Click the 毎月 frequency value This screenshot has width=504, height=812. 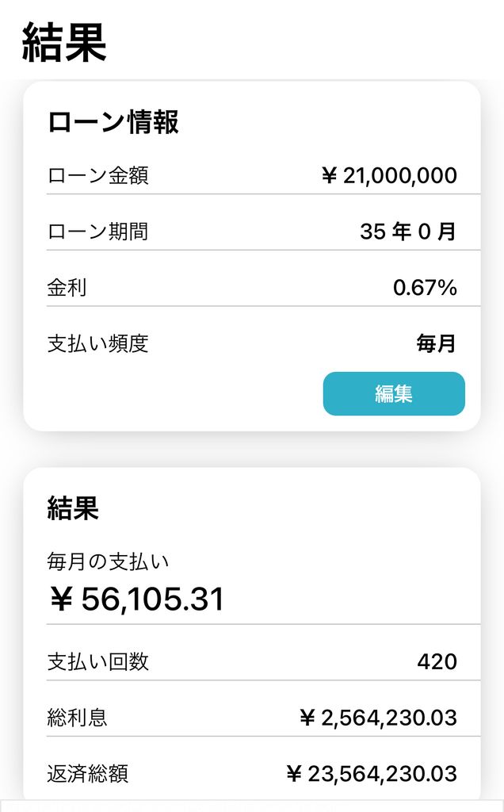coord(437,343)
